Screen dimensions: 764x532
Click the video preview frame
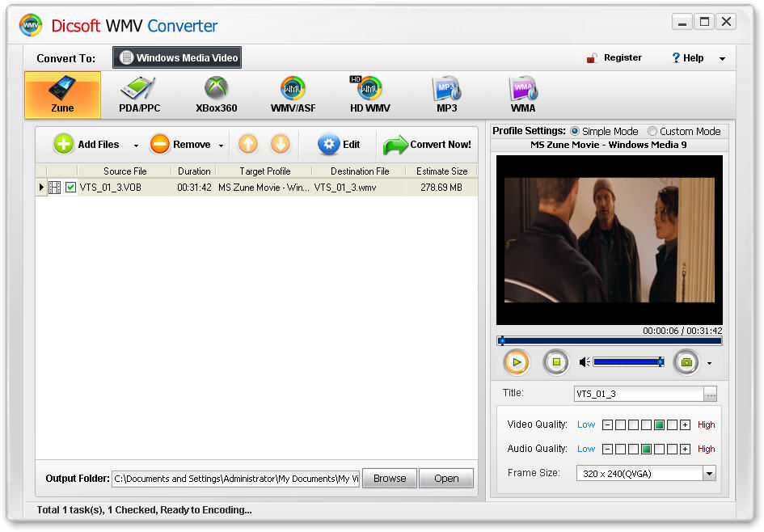click(609, 240)
